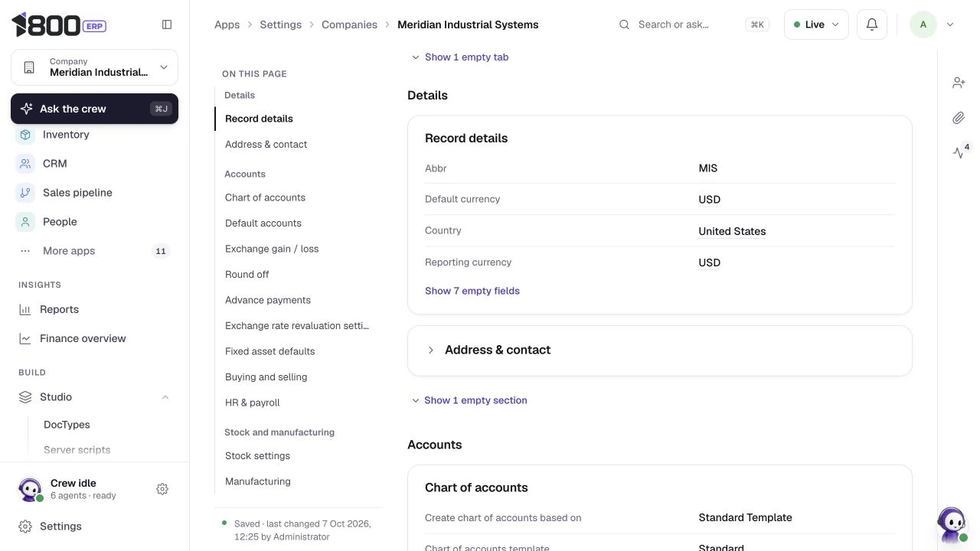Collapse the Studio section chevron

[165, 397]
